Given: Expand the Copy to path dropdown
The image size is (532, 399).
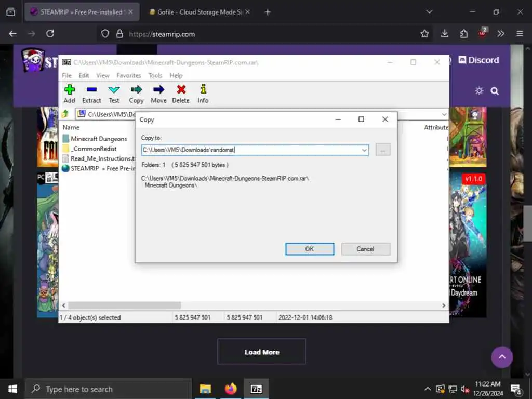Looking at the screenshot, I should [x=364, y=150].
